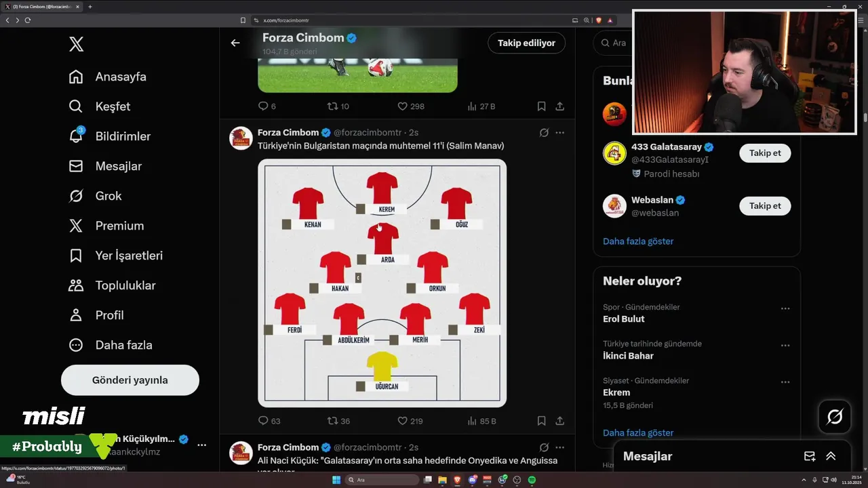Expand the Mesajlar drawer
The image size is (868, 488).
click(x=831, y=456)
